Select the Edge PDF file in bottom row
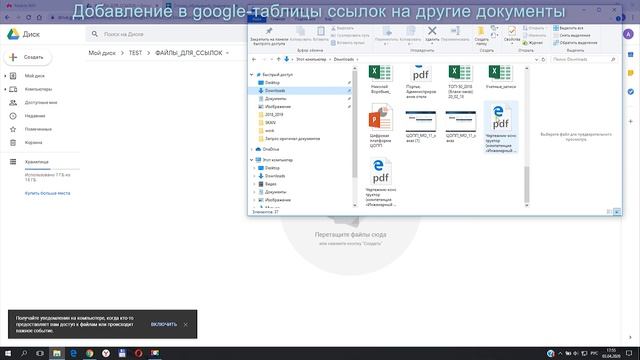Screen dimensions: 640x360 (x=381, y=182)
